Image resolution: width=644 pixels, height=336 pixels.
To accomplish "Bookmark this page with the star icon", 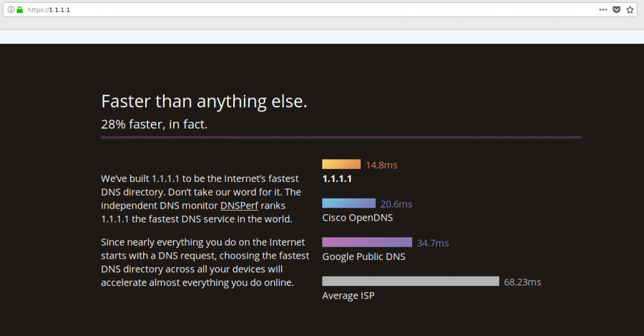I will click(630, 9).
